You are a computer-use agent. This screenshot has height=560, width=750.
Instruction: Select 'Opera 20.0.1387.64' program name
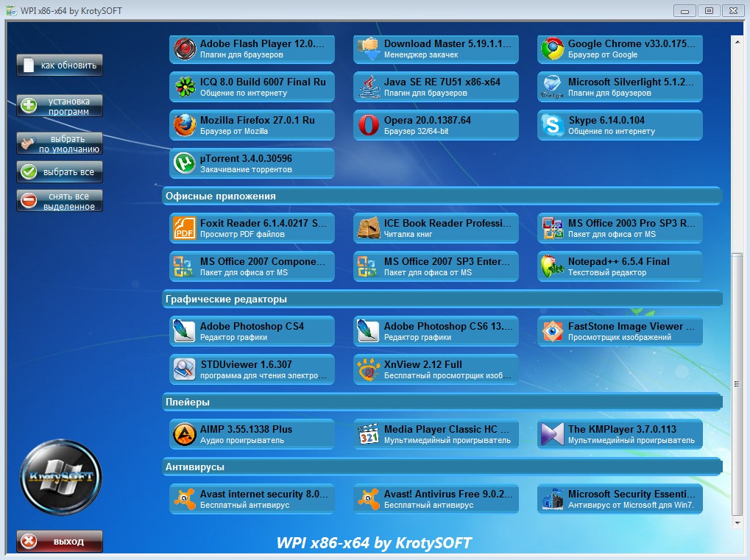pos(427,120)
